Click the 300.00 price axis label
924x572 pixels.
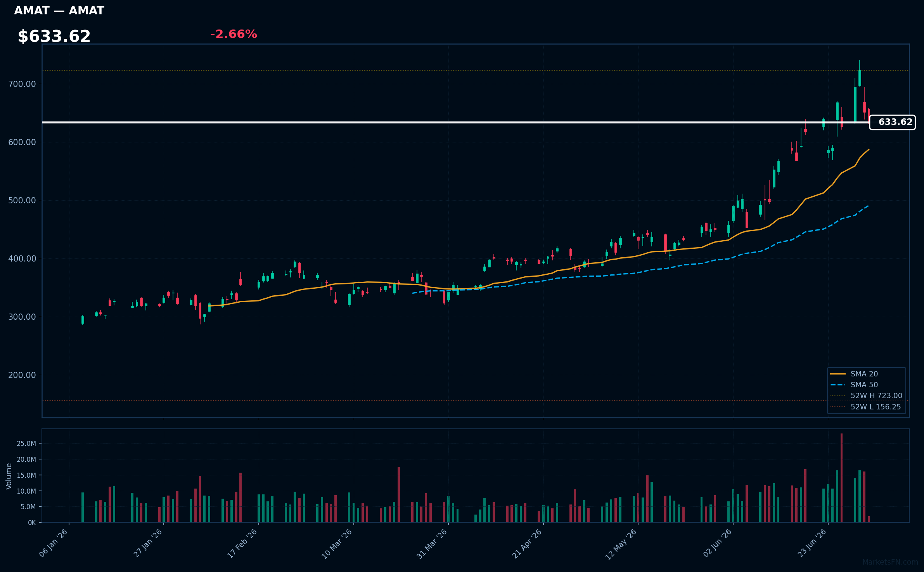click(x=22, y=317)
